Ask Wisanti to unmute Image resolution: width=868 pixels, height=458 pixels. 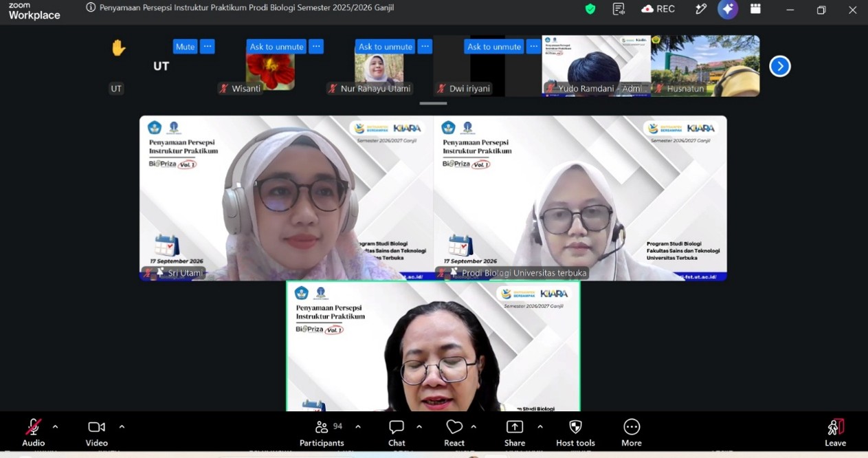tap(276, 47)
